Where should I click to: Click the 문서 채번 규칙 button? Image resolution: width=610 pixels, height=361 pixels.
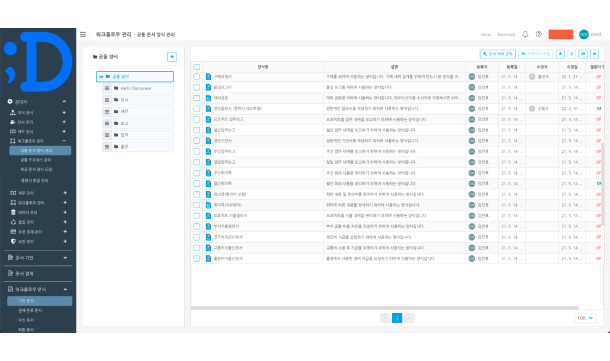coord(498,54)
